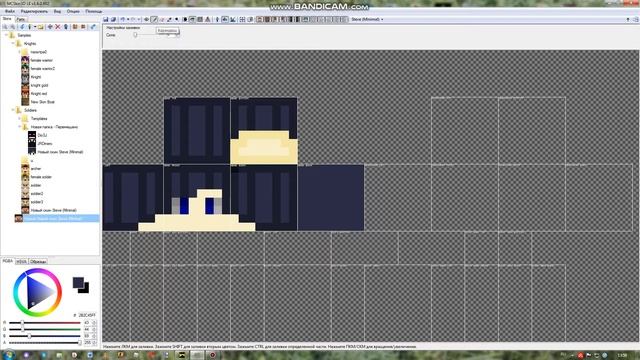
Task: Click the foreground color swatch
Action: click(x=78, y=282)
